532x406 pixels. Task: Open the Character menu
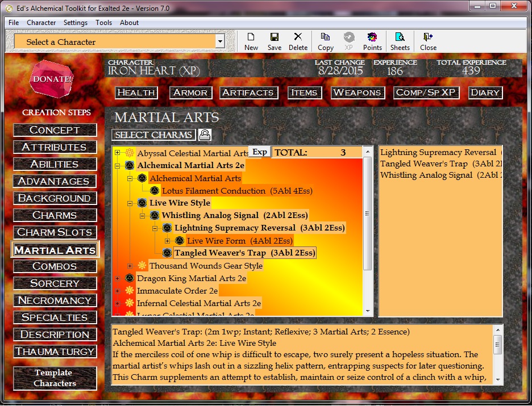41,23
